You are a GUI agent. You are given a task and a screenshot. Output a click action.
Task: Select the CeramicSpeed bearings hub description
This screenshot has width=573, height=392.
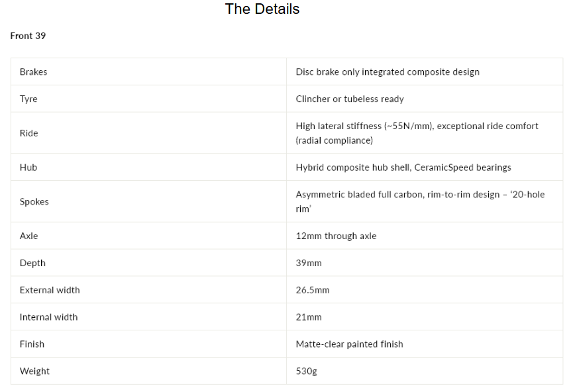click(x=403, y=168)
